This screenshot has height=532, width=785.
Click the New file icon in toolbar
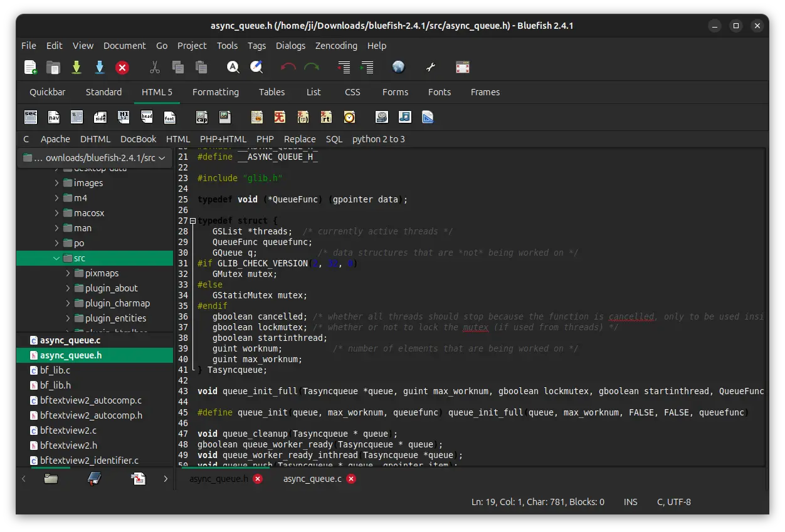tap(30, 68)
